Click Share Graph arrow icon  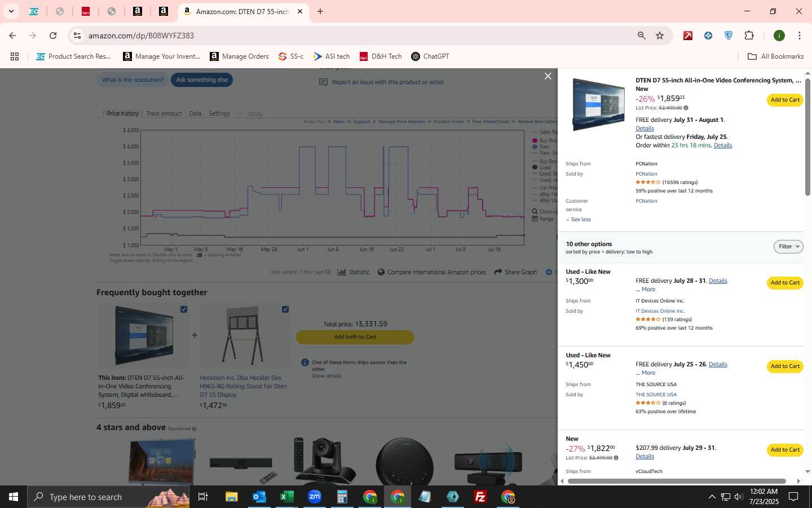point(498,272)
